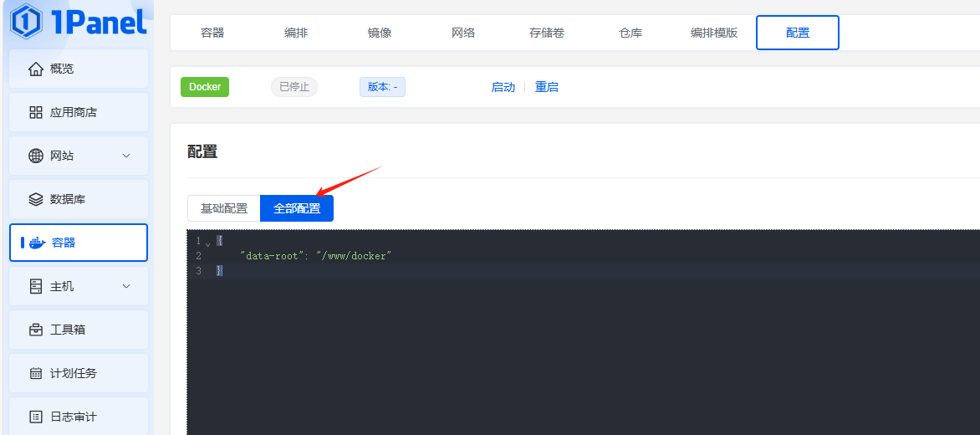The height and width of the screenshot is (435, 980).
Task: Click the 1Panel logo icon
Action: (27, 21)
